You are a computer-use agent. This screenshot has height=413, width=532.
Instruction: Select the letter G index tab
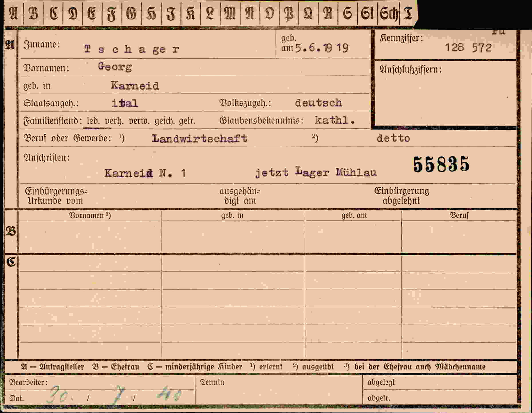click(131, 13)
